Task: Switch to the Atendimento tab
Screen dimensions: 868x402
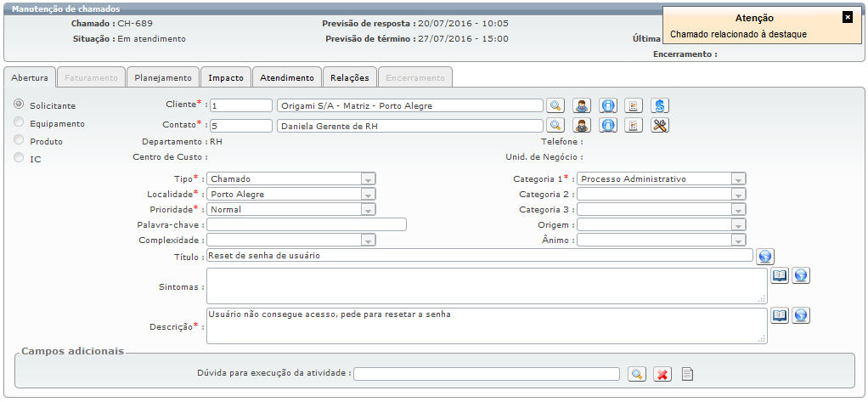Action: point(287,77)
